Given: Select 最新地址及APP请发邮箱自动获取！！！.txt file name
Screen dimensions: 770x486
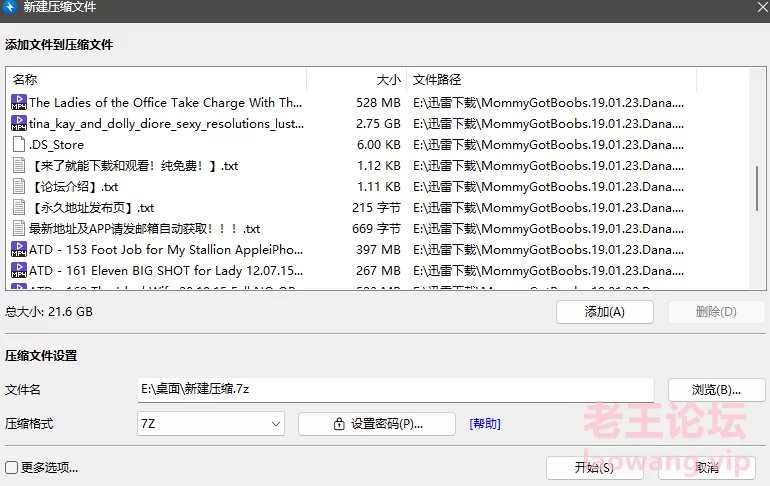Looking at the screenshot, I should [x=144, y=229].
